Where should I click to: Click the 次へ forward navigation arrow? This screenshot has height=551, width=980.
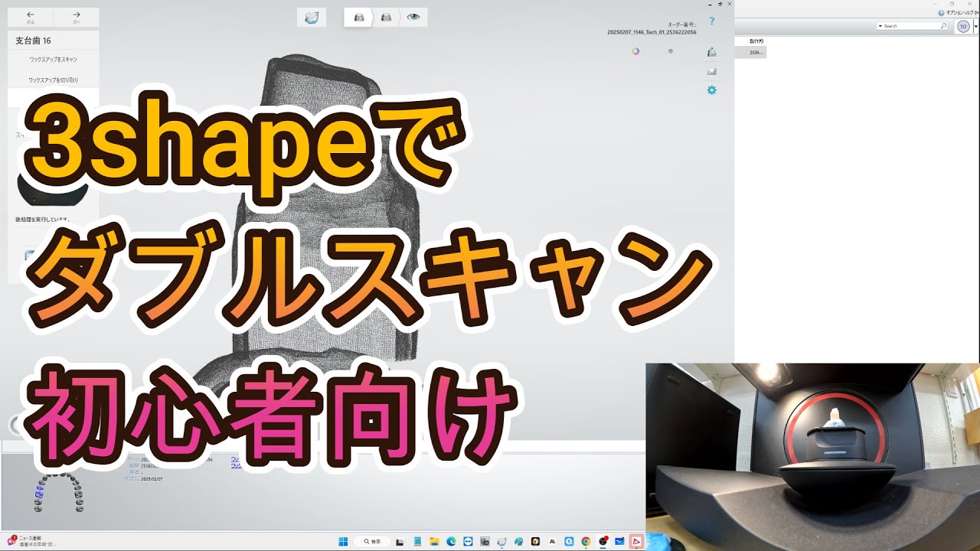[75, 15]
